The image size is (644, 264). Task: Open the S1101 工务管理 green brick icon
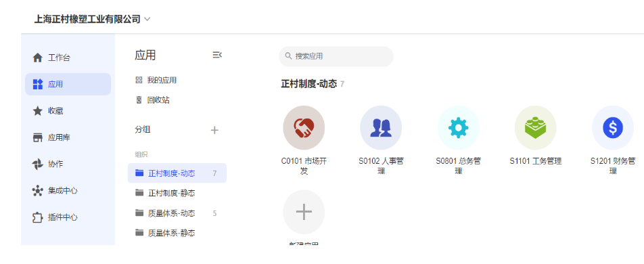click(535, 127)
